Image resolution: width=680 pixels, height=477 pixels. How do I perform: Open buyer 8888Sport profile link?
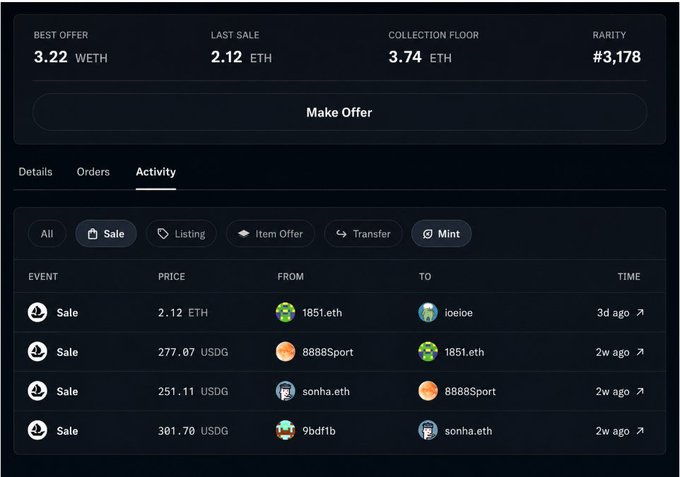(x=470, y=392)
